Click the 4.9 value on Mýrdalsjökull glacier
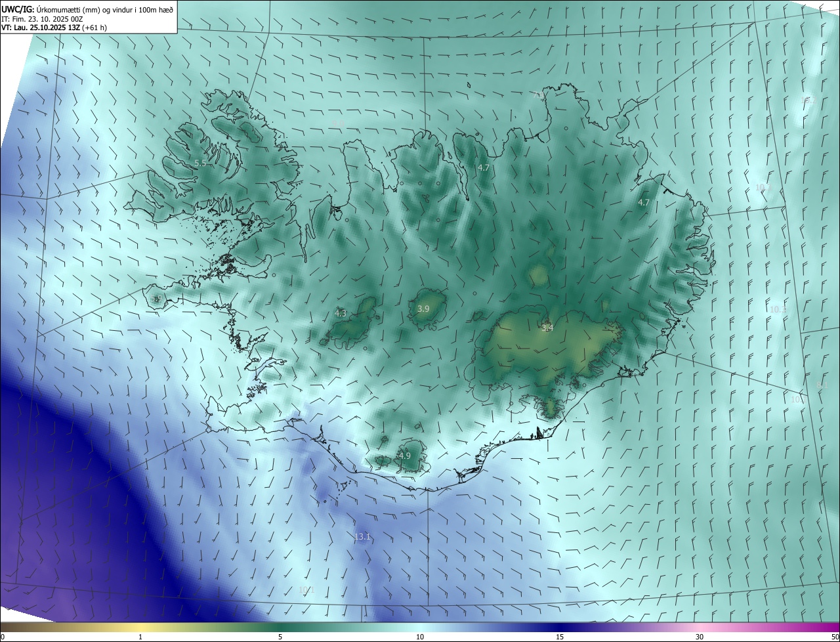The height and width of the screenshot is (642, 840). tap(405, 456)
